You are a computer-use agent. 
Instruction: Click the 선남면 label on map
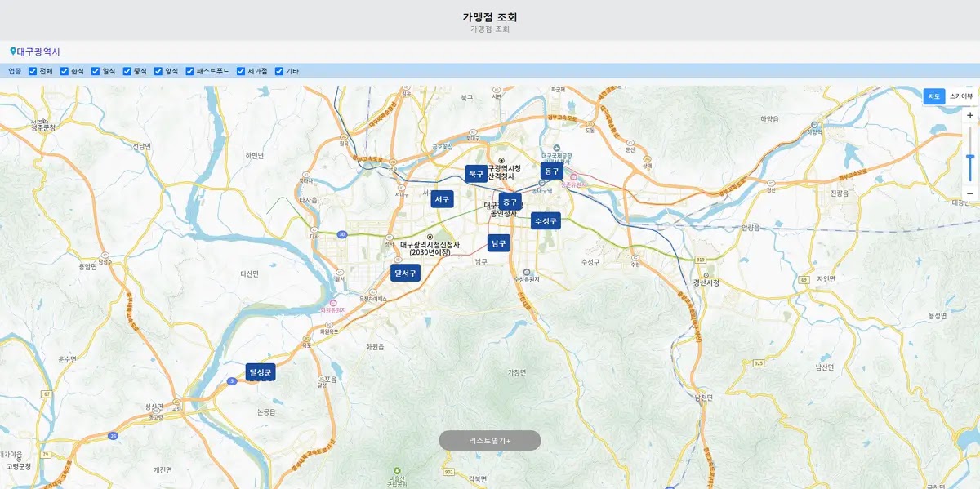click(x=142, y=147)
